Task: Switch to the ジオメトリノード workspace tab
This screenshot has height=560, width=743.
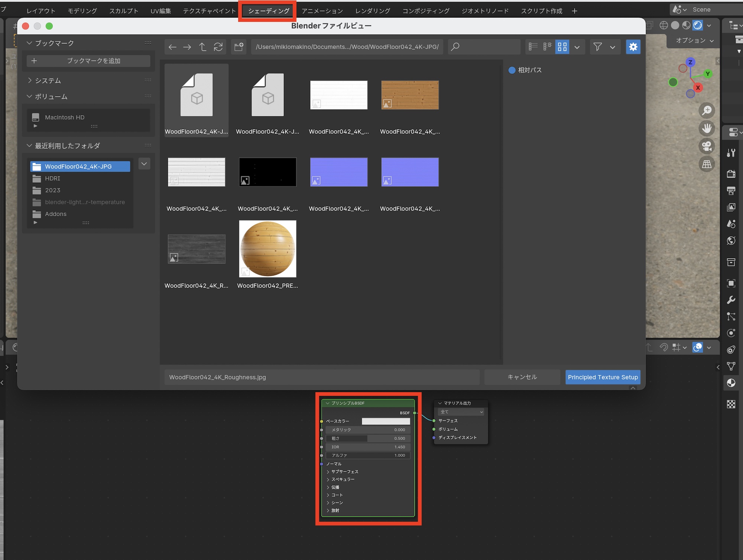Action: pyautogui.click(x=485, y=11)
